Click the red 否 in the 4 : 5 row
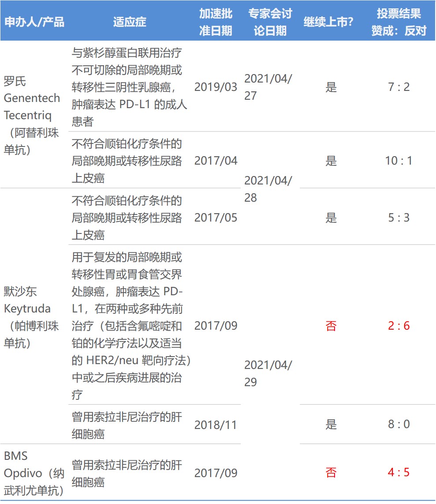This screenshot has width=436, height=504. (x=331, y=472)
